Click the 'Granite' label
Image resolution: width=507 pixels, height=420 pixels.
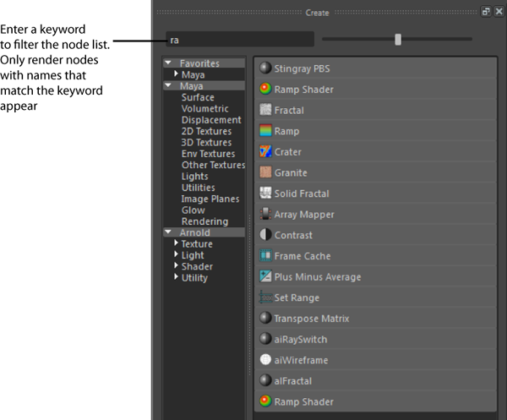click(291, 173)
